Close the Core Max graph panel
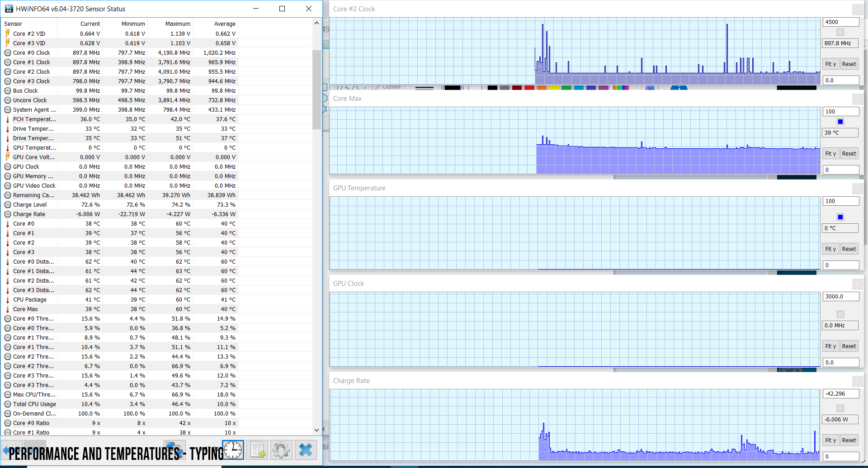868x468 pixels. coord(857,99)
